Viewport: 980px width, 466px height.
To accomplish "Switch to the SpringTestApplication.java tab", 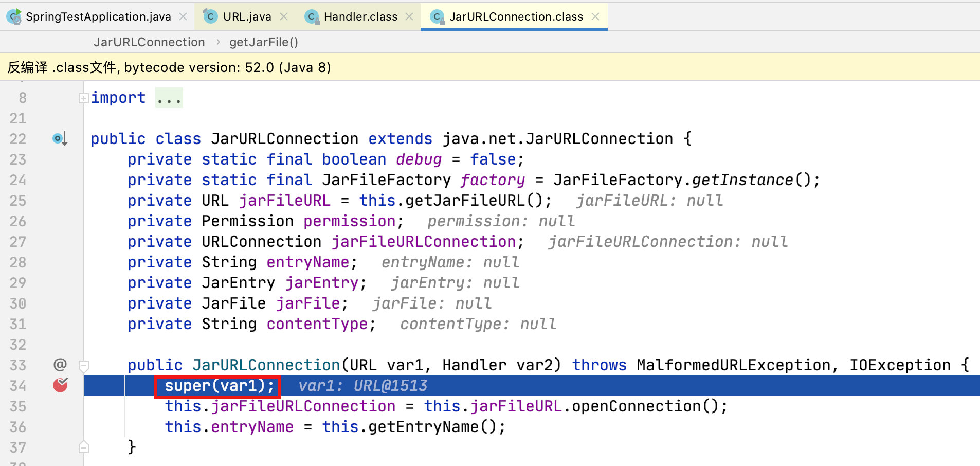I will click(x=98, y=16).
